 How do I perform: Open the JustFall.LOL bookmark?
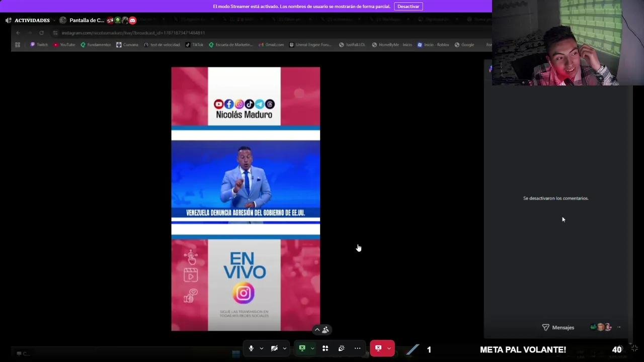coord(352,45)
